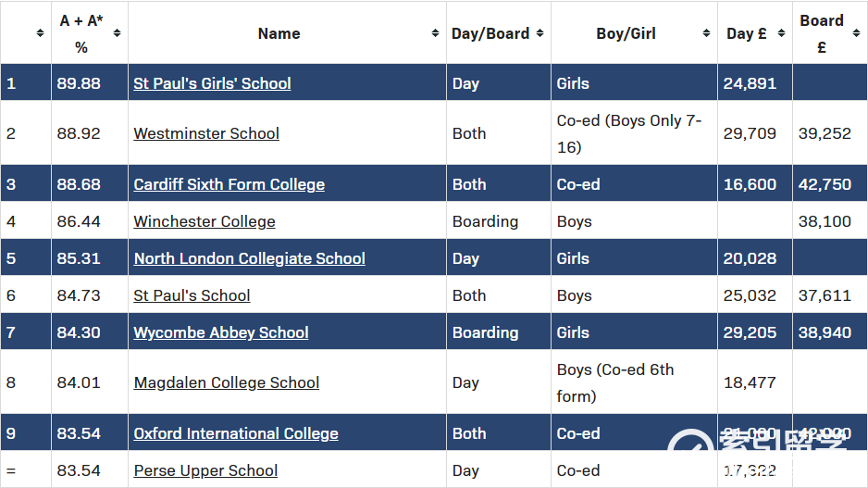This screenshot has height=488, width=868.
Task: Open North London Collegiate School link
Action: (x=250, y=258)
